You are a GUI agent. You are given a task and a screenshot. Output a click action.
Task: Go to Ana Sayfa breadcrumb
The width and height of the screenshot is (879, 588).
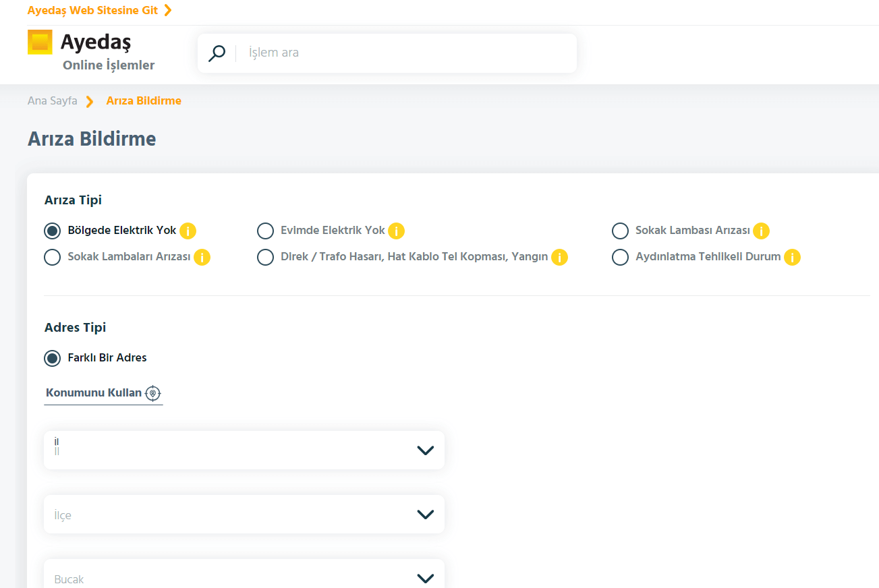pyautogui.click(x=52, y=101)
